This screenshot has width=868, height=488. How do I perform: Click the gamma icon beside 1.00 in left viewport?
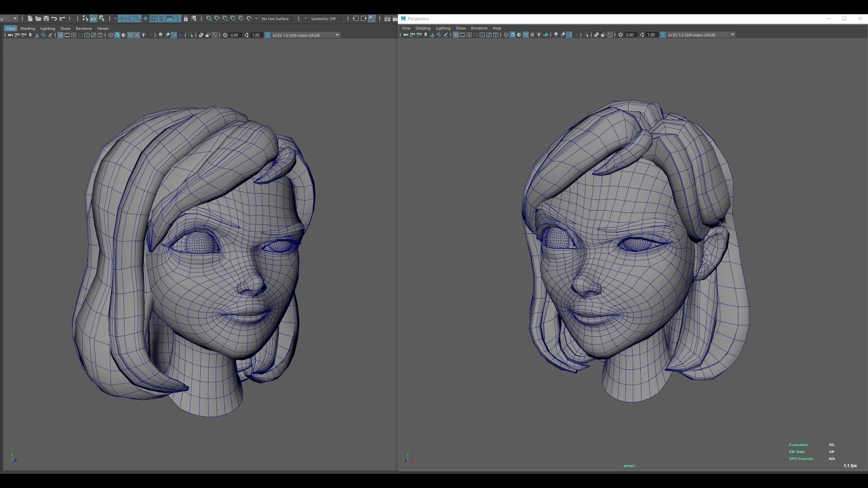click(x=247, y=35)
